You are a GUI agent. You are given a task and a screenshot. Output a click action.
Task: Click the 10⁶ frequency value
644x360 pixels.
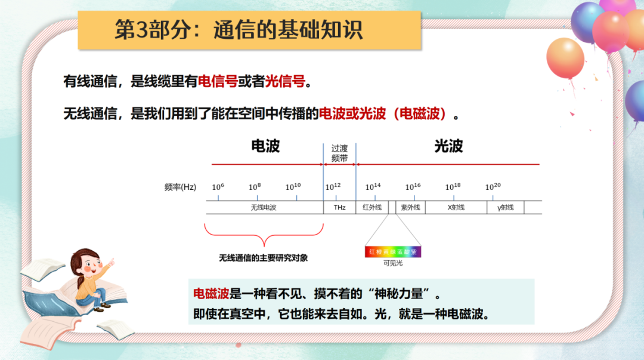click(218, 187)
